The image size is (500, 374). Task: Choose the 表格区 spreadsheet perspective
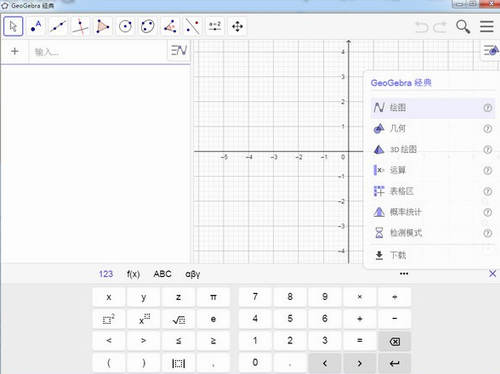click(433, 191)
